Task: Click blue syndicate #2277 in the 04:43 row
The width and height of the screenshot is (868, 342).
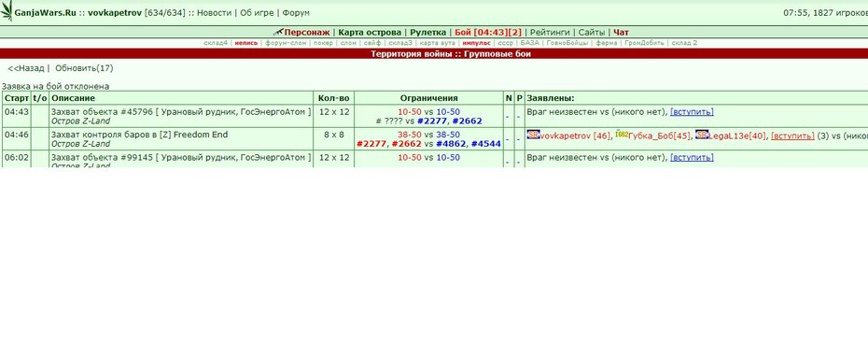Action: click(x=432, y=121)
